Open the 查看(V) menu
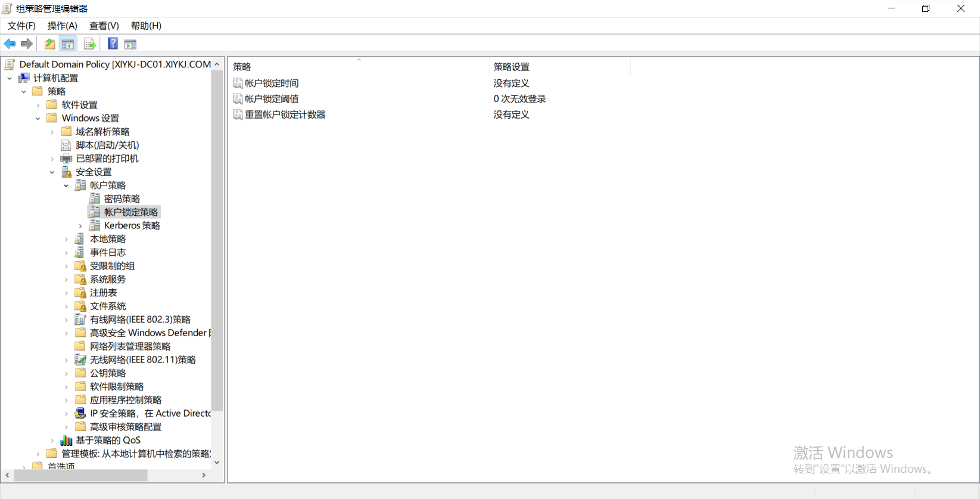The image size is (980, 499). tap(104, 26)
